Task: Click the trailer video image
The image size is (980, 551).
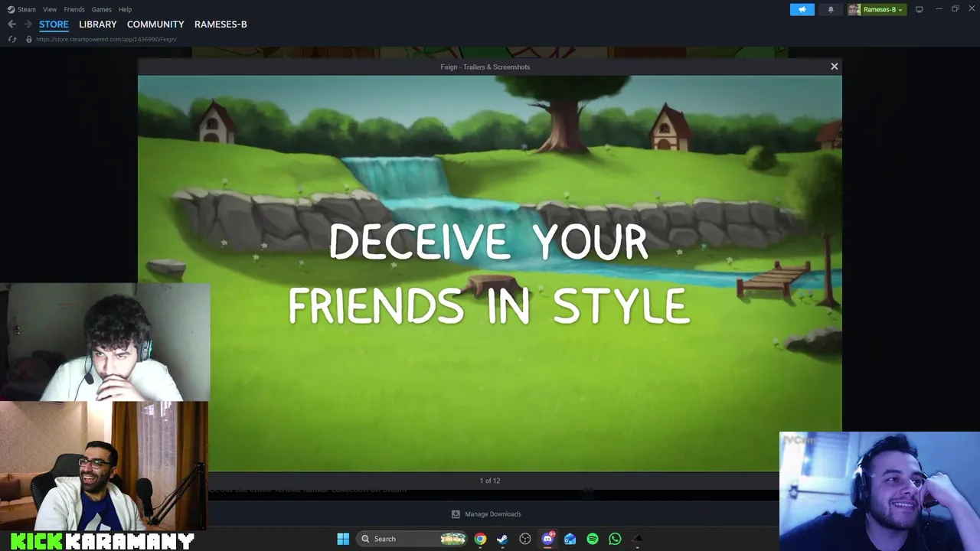Action: tap(490, 273)
